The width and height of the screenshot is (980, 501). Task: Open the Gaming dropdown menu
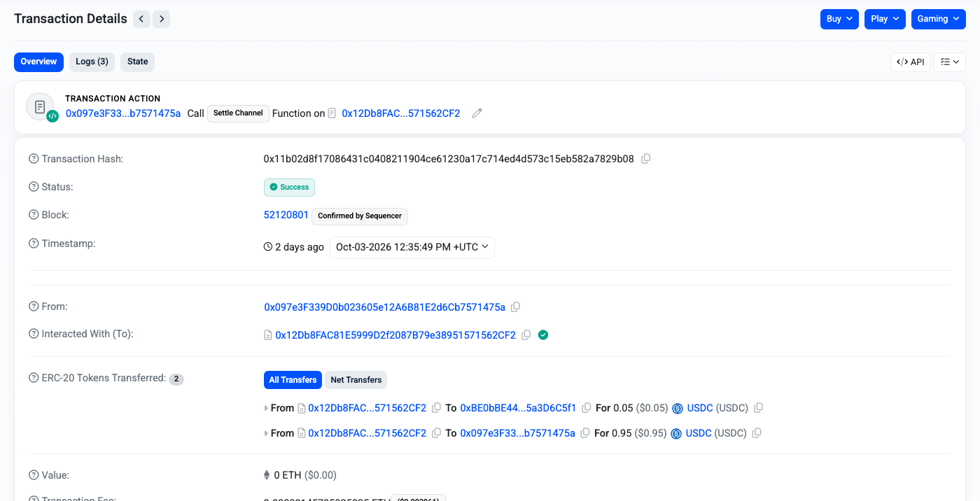pos(939,19)
